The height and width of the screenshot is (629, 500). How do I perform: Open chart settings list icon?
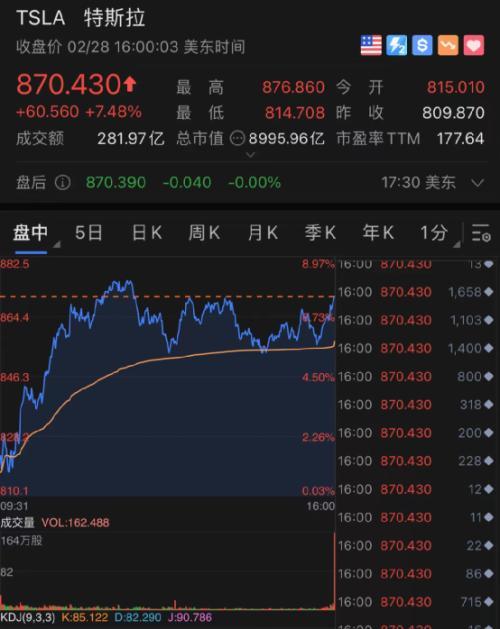(481, 233)
